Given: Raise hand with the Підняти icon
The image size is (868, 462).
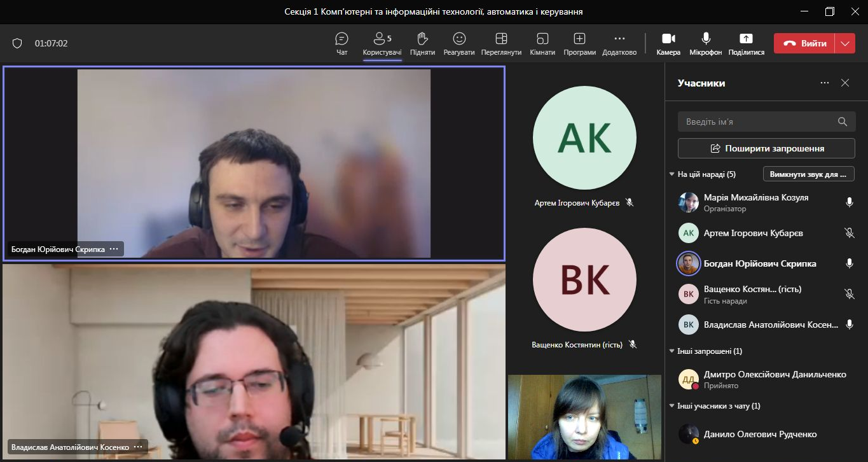Looking at the screenshot, I should coord(422,43).
